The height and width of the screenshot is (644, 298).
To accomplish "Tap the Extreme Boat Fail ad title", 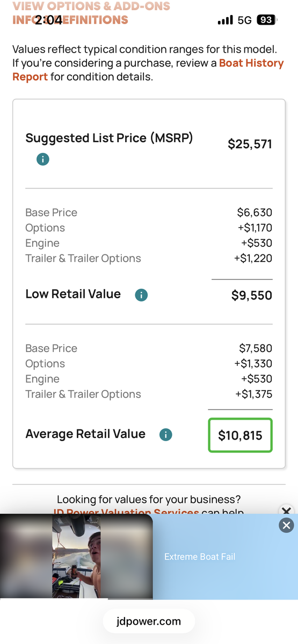I will (200, 557).
